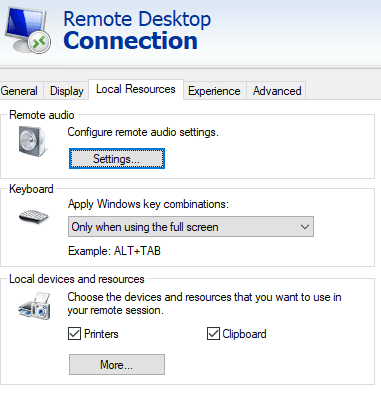381x394 pixels.
Task: Uncheck the Clipboard checkbox
Action: tap(213, 334)
